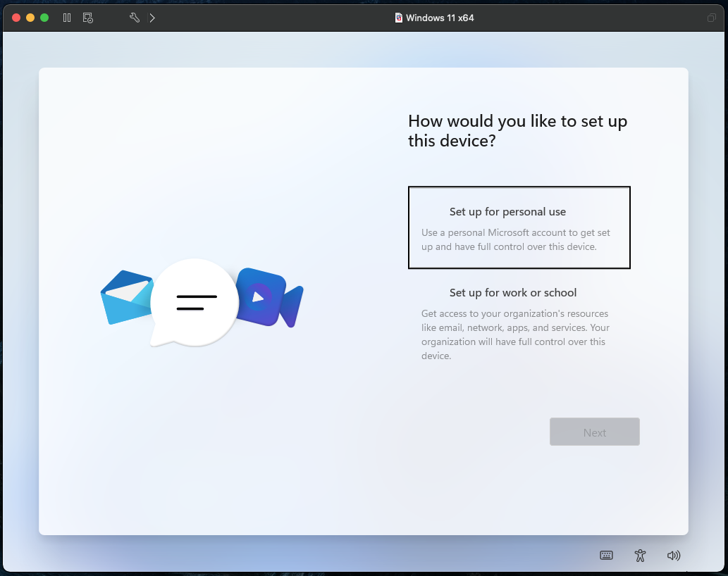Enter single window mode icon at top right
The width and height of the screenshot is (728, 576).
pyautogui.click(x=711, y=18)
